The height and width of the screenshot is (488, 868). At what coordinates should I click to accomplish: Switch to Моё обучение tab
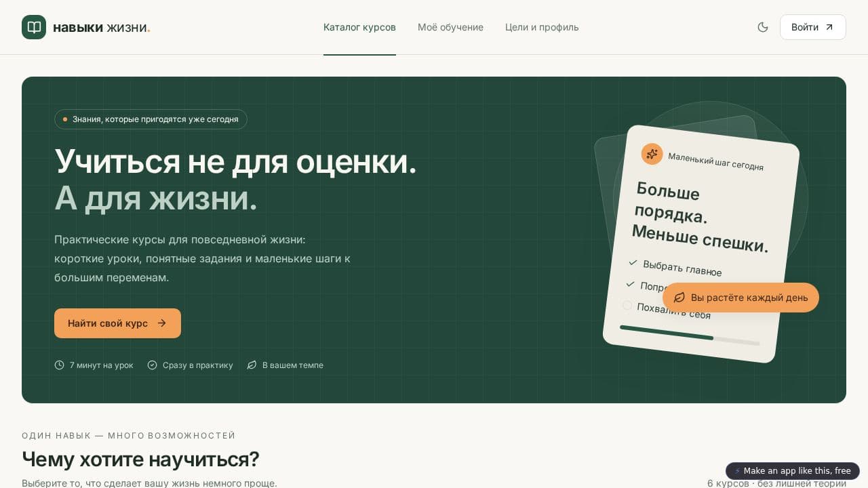pos(450,27)
